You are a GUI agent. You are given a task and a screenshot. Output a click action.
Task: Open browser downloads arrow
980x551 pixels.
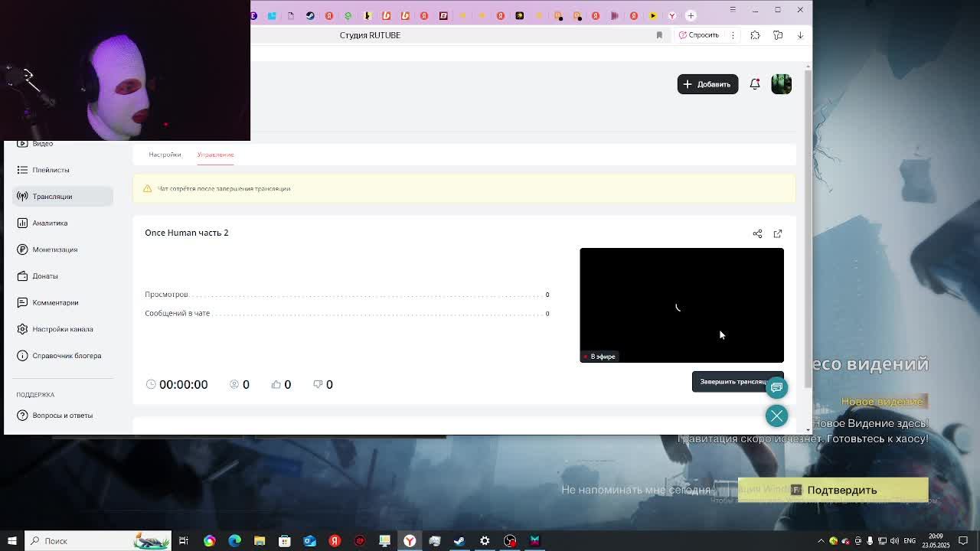click(x=800, y=35)
